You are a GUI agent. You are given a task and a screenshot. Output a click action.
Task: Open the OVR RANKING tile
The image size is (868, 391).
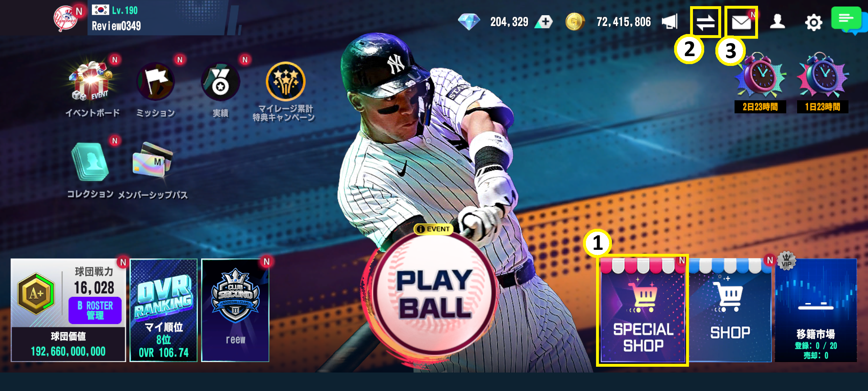click(163, 310)
